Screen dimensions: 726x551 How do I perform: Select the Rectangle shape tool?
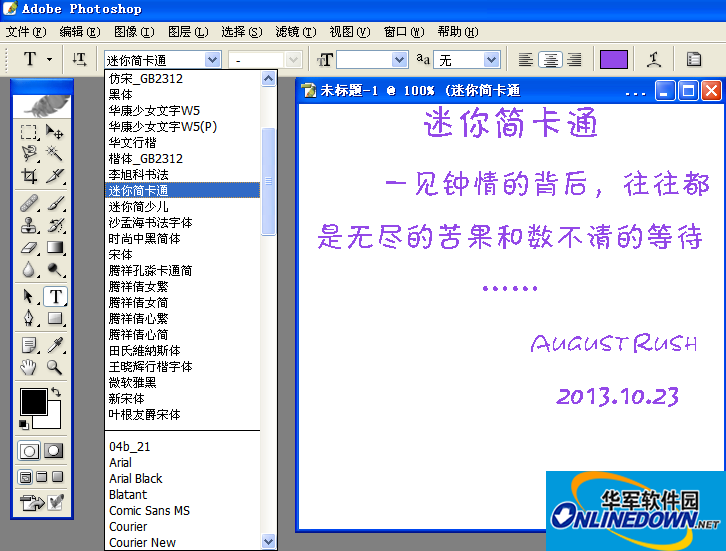[55, 318]
